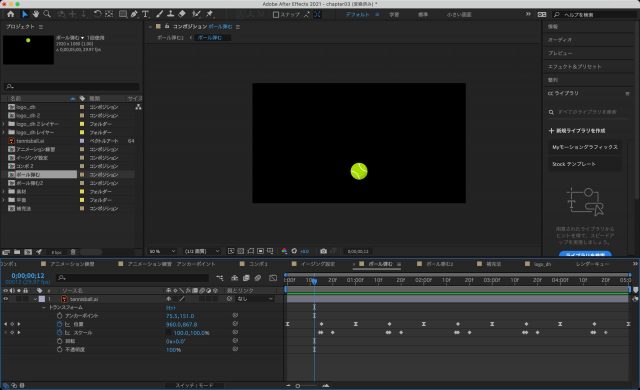Screen dimensions: 640x390
Task: Open the Project panel menu
Action: click(41, 27)
